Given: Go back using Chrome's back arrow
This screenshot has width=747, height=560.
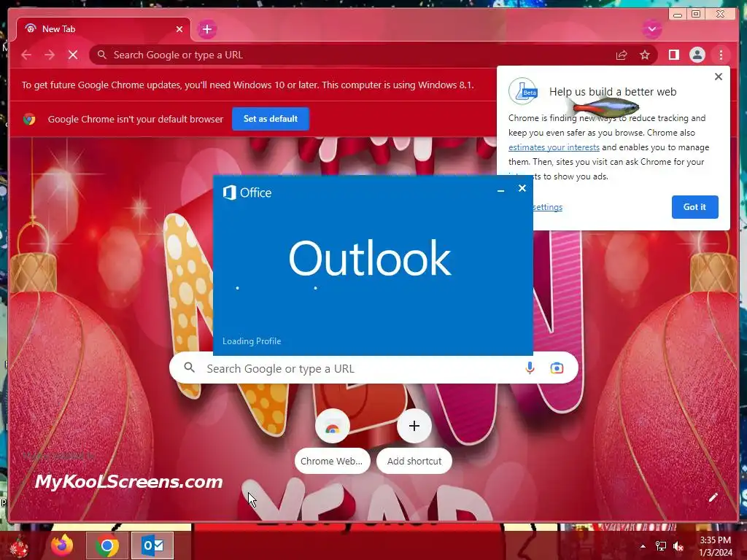Looking at the screenshot, I should coord(27,55).
